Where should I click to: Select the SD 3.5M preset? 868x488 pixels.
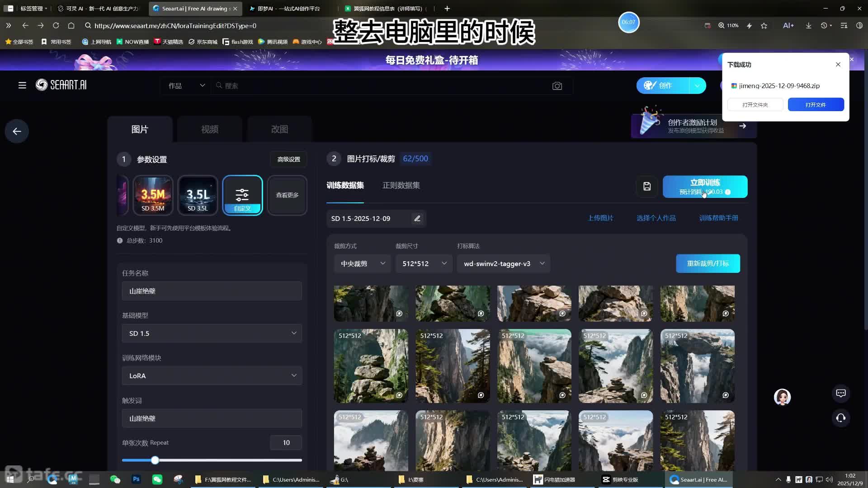[x=153, y=195]
